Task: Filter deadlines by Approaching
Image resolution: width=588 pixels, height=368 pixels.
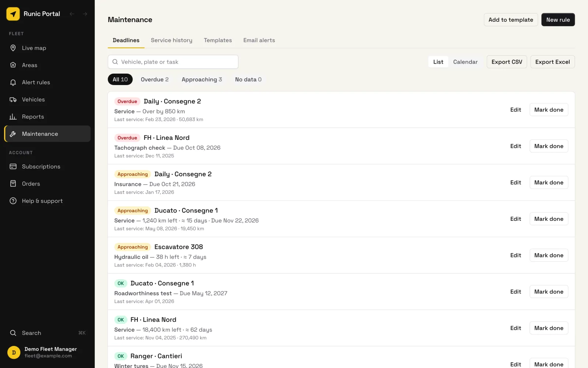Action: (202, 79)
